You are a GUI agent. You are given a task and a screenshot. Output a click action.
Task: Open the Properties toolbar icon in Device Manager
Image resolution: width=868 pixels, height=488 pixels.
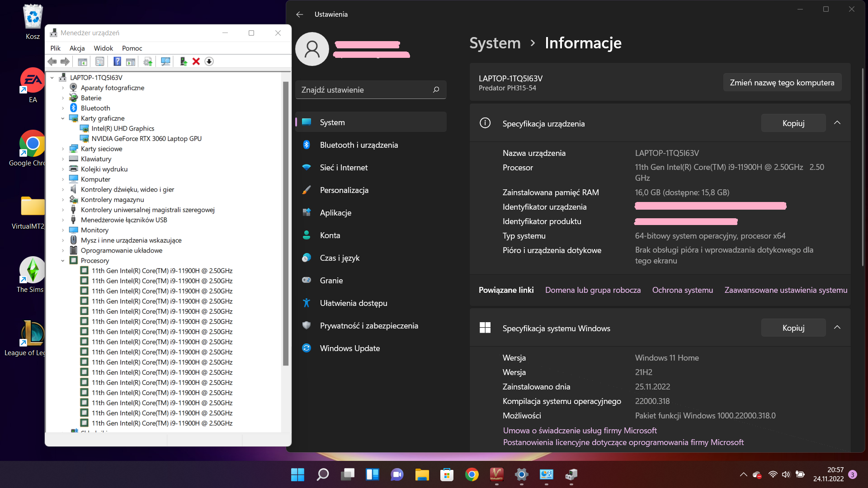tap(99, 61)
